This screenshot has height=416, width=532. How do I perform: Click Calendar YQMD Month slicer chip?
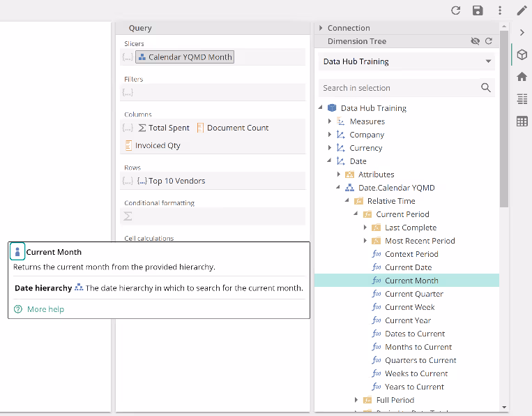(185, 57)
